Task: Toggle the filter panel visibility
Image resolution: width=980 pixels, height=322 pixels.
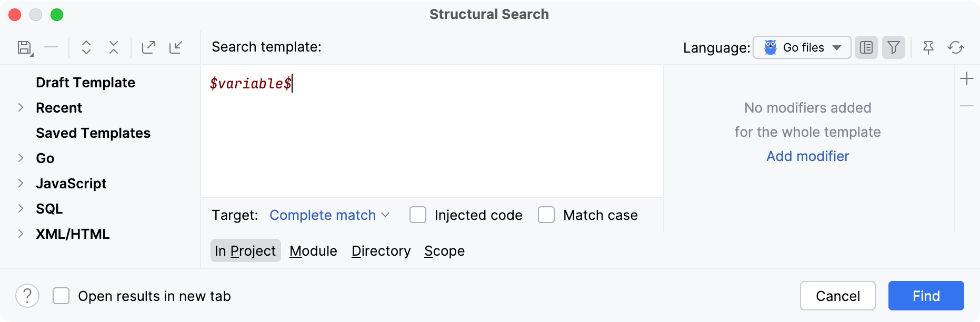Action: coord(893,47)
